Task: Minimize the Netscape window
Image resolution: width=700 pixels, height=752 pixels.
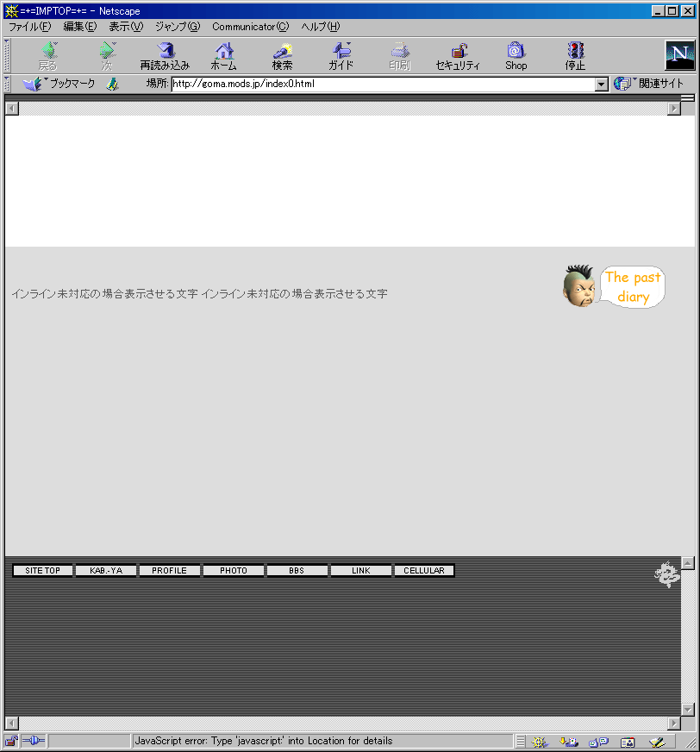Action: tap(659, 10)
